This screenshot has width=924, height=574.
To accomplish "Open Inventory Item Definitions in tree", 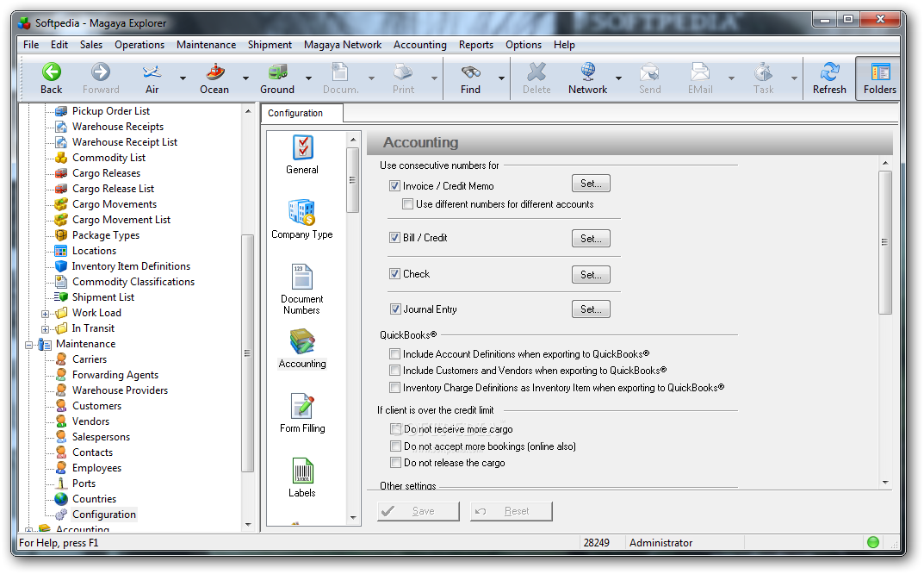I will (131, 266).
